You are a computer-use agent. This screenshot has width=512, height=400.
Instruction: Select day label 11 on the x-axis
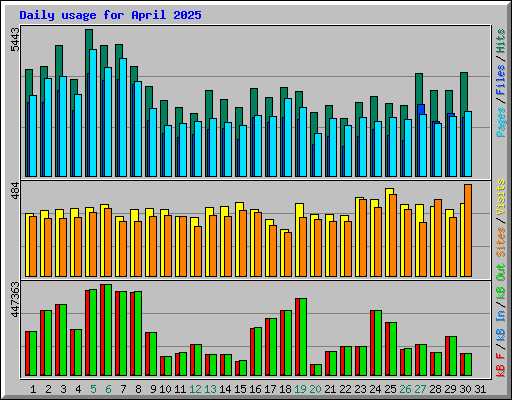tap(180, 389)
